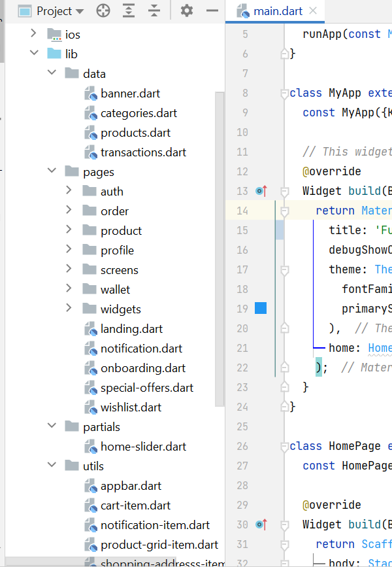Collapse the data folder
Image resolution: width=392 pixels, height=567 pixels.
click(52, 73)
